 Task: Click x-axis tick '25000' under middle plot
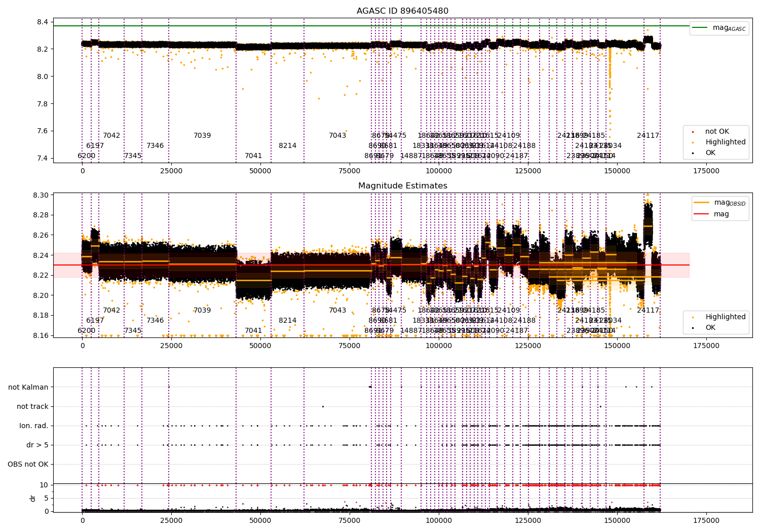(x=171, y=346)
